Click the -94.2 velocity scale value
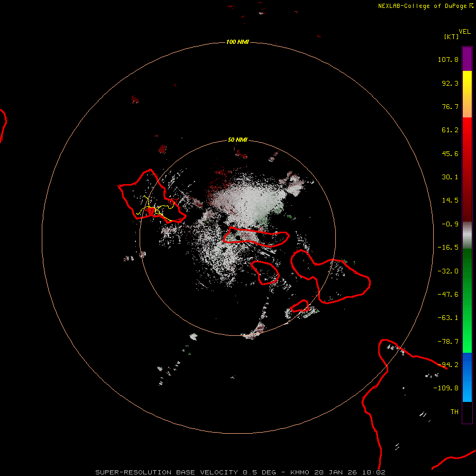The height and width of the screenshot is (476, 476). tap(448, 365)
